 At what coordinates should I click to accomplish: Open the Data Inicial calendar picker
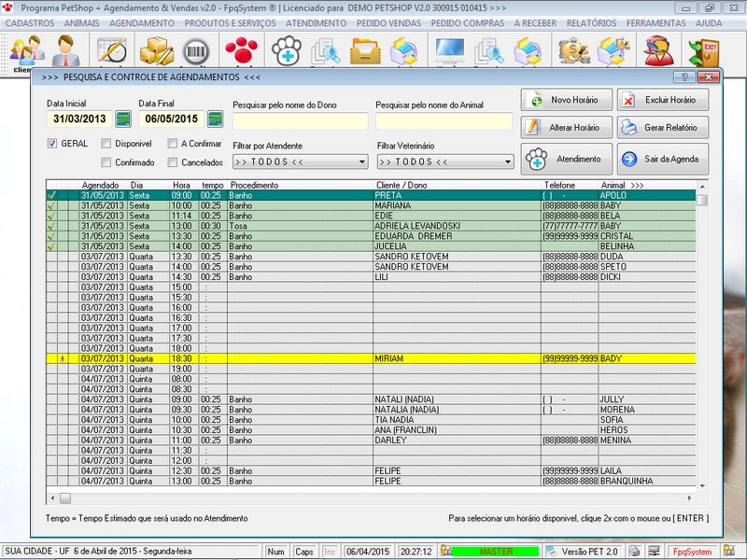[x=123, y=119]
